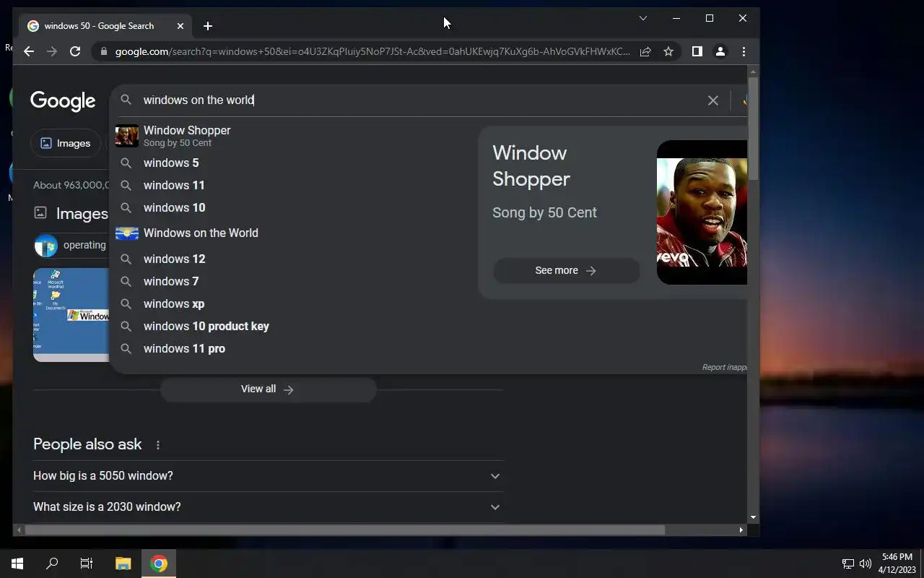Image resolution: width=924 pixels, height=578 pixels.
Task: Select the 'Window Shopper' song suggestion
Action: click(292, 136)
